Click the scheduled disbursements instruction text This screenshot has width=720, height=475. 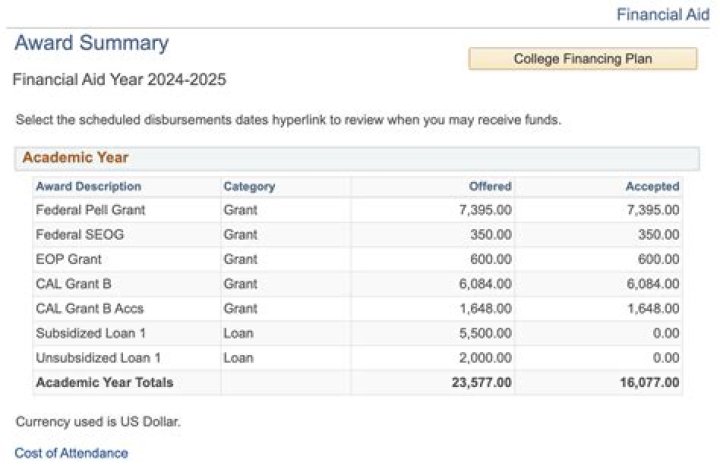[x=288, y=120]
